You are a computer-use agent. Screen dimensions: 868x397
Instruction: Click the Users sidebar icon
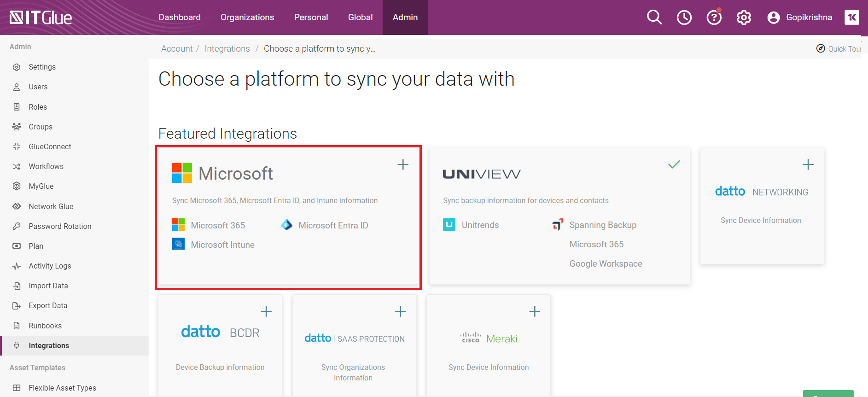click(17, 87)
